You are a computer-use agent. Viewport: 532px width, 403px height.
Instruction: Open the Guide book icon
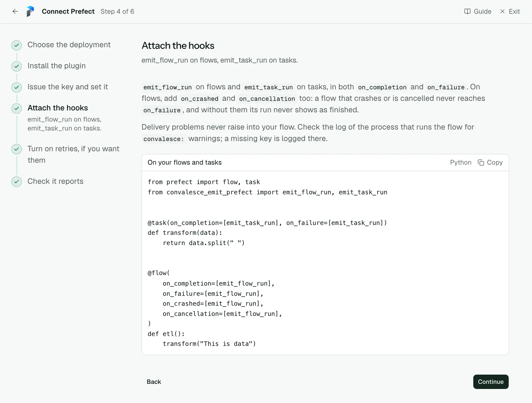click(467, 11)
